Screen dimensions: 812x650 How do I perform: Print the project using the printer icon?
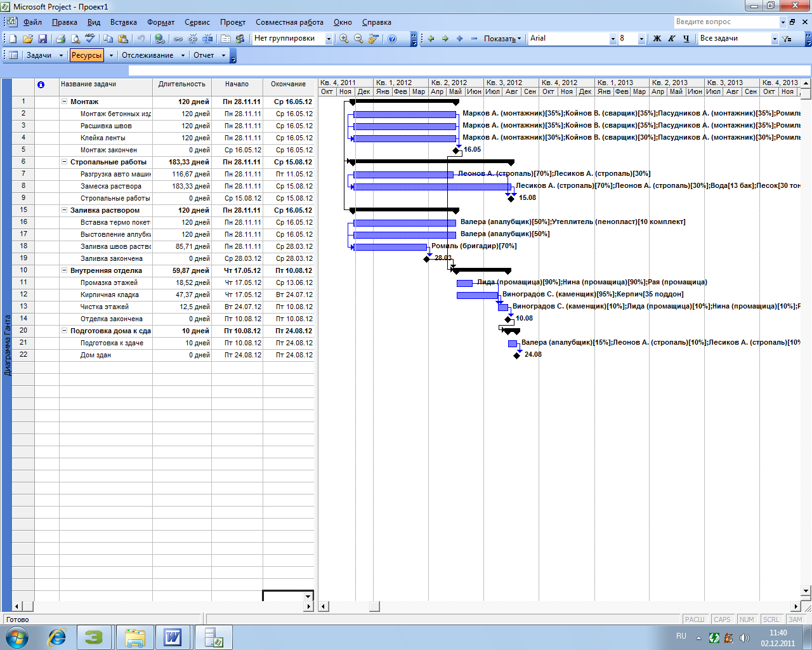coord(61,39)
